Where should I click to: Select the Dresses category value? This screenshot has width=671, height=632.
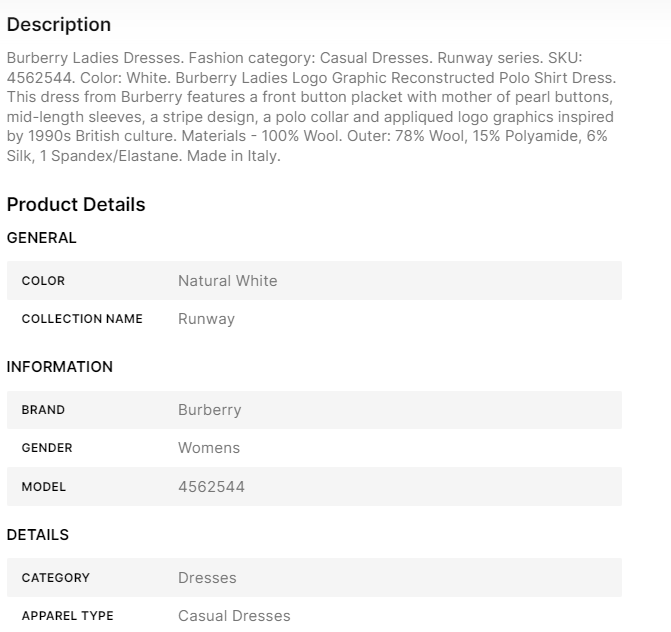[207, 578]
